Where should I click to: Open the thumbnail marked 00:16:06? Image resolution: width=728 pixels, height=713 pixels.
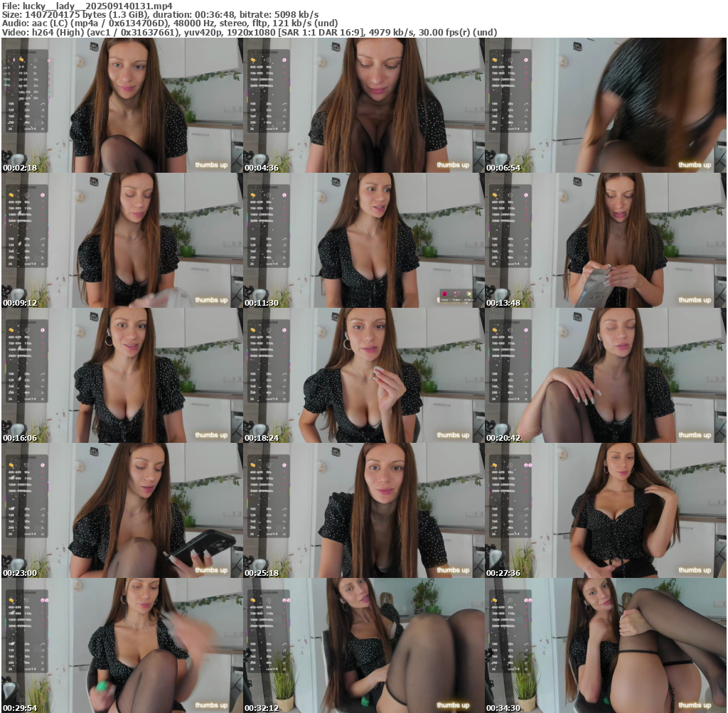(x=122, y=375)
